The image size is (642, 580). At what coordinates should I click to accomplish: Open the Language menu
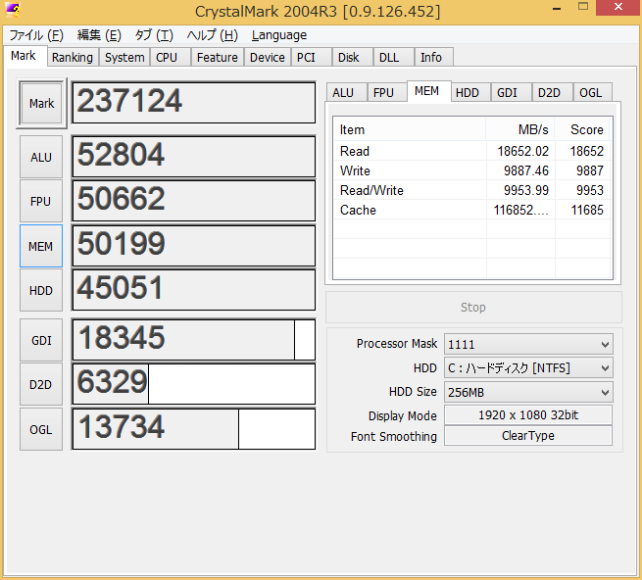pyautogui.click(x=279, y=35)
